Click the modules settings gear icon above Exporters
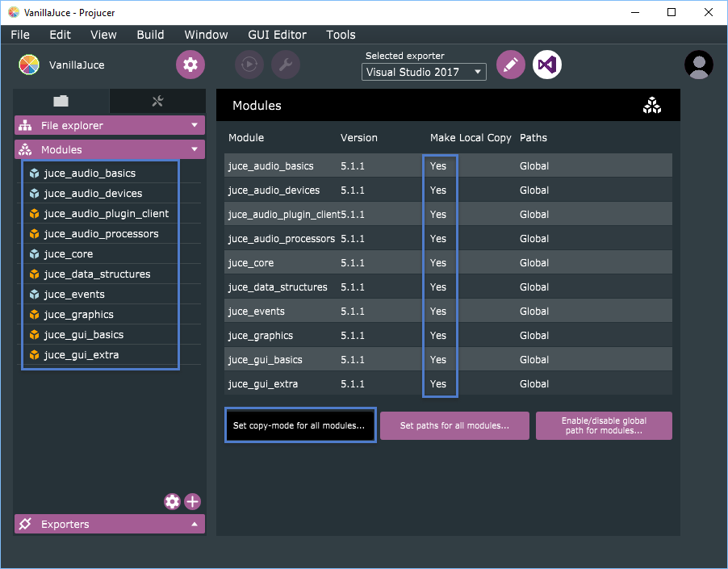The height and width of the screenshot is (569, 728). point(172,501)
